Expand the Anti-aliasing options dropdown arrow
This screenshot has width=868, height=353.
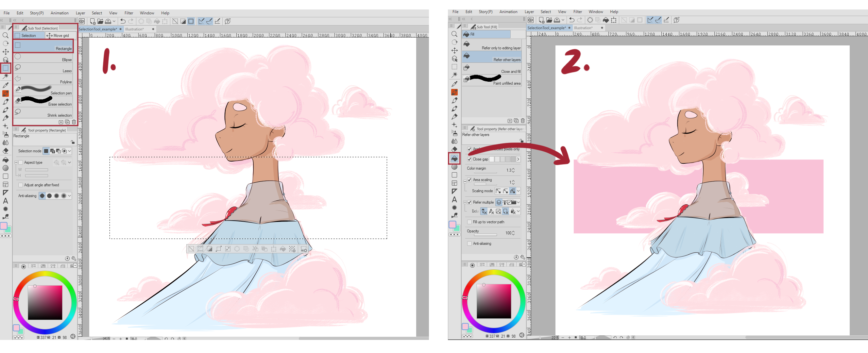pyautogui.click(x=69, y=196)
